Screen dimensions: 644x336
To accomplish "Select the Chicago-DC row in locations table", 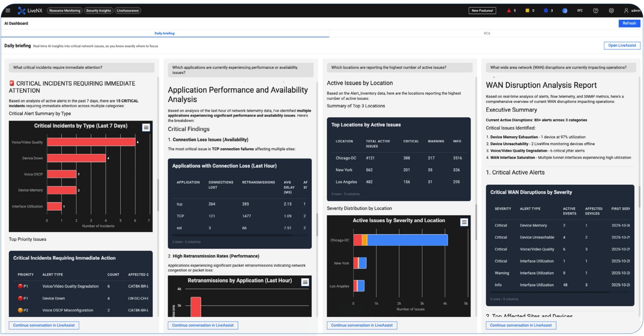I will 399,158.
